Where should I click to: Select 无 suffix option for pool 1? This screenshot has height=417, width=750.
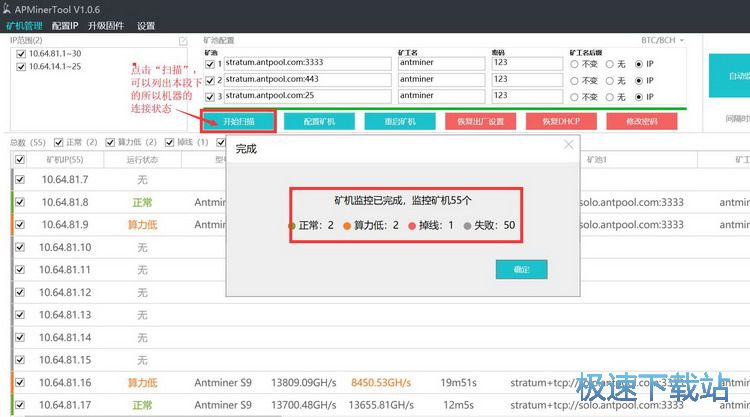[610, 64]
